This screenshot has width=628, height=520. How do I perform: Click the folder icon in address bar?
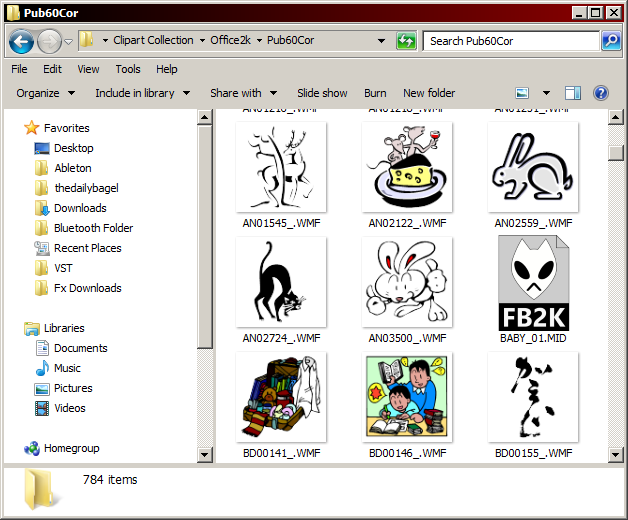[87, 40]
